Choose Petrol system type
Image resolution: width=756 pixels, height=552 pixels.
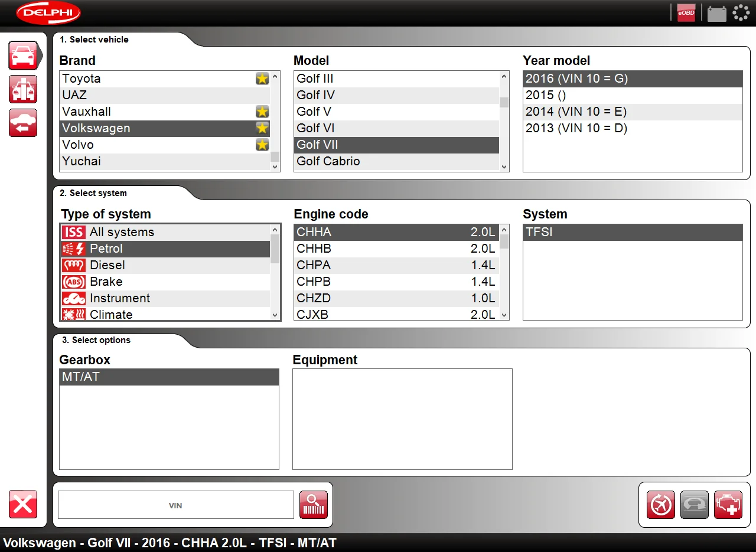(165, 249)
